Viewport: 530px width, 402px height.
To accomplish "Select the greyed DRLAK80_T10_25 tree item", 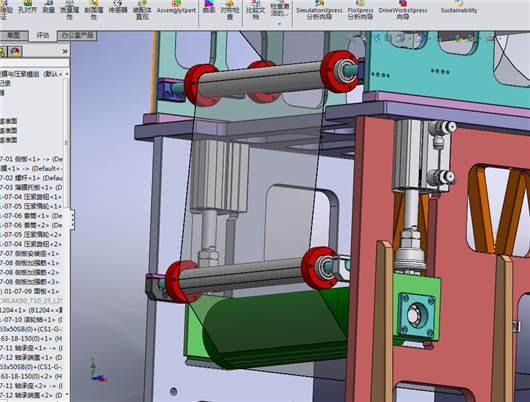I will point(31,301).
